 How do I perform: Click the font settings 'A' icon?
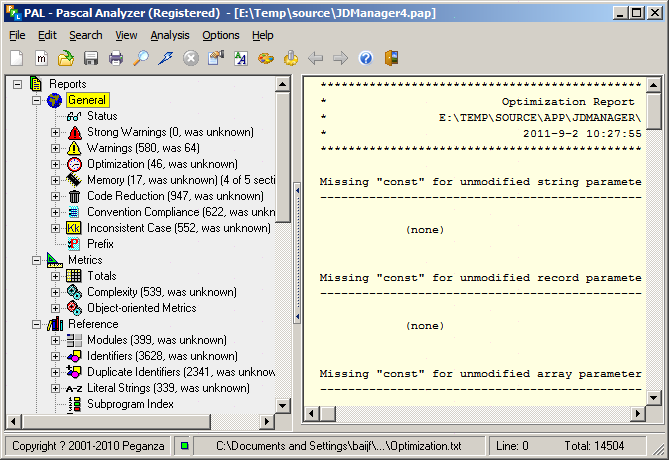pyautogui.click(x=241, y=58)
